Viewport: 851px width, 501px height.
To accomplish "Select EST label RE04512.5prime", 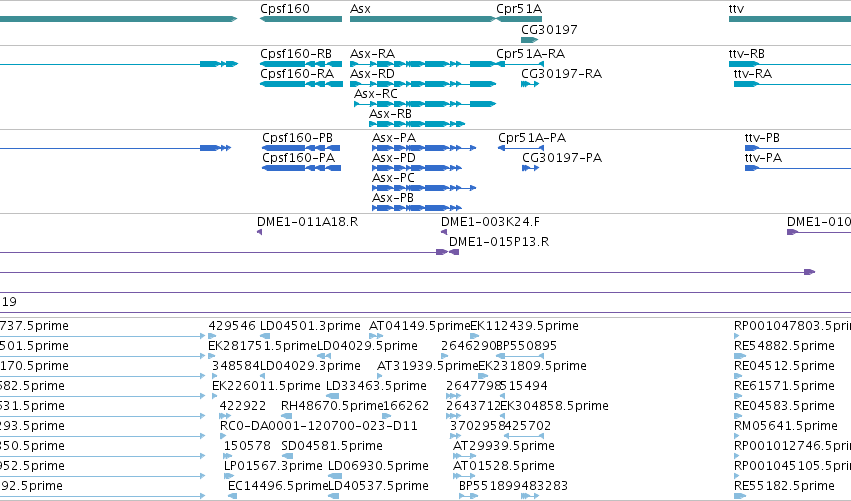I will (x=784, y=366).
